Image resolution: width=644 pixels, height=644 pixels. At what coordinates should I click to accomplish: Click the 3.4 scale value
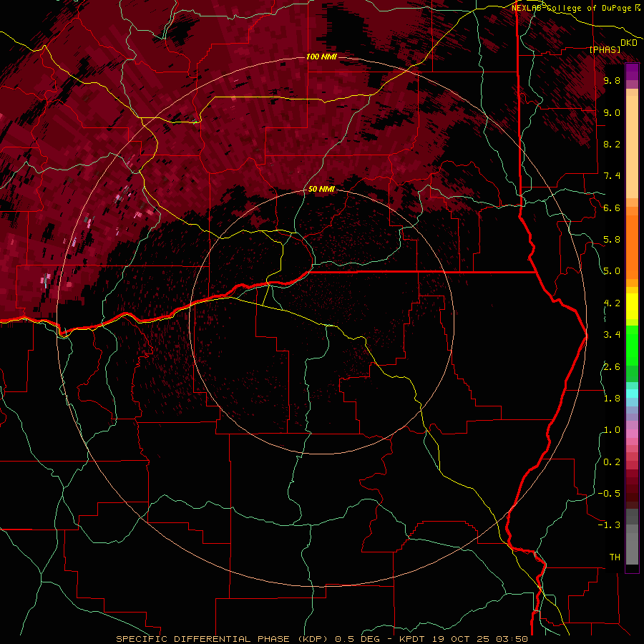point(612,335)
